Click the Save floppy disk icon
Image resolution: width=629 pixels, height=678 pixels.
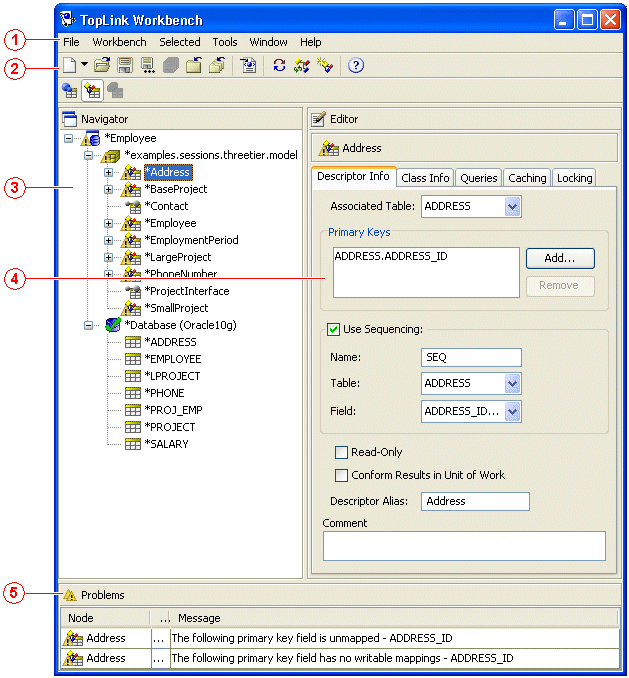click(125, 65)
